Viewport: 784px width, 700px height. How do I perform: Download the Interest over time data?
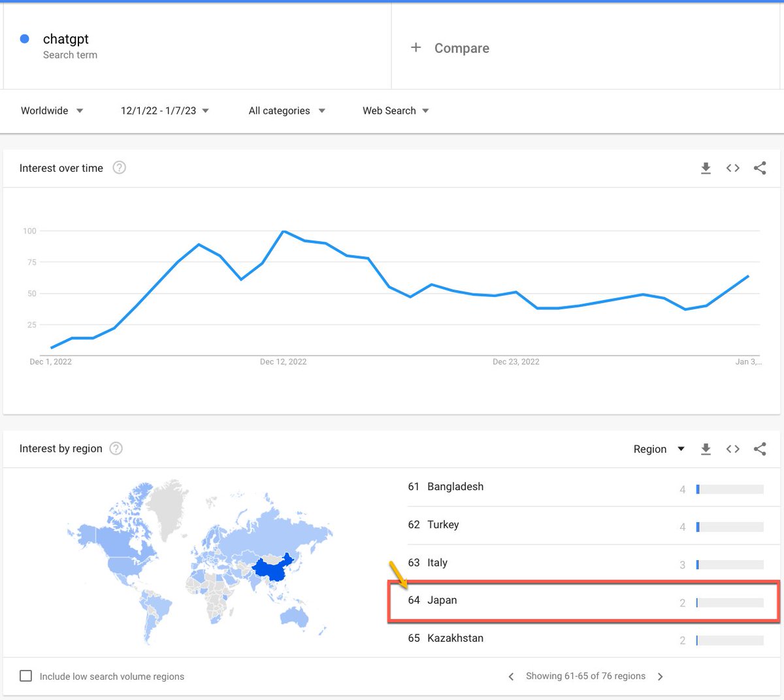click(x=706, y=168)
